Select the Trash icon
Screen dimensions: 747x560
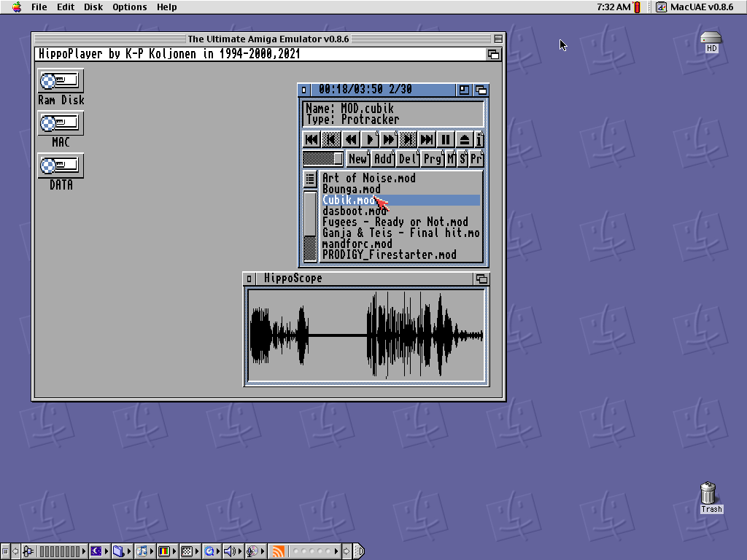pos(711,497)
